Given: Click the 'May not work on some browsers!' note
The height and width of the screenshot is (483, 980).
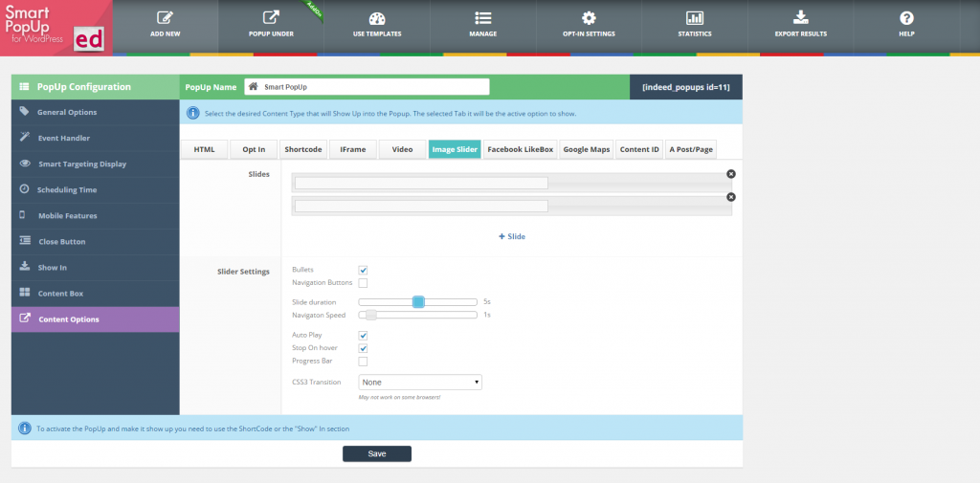Looking at the screenshot, I should click(x=399, y=397).
